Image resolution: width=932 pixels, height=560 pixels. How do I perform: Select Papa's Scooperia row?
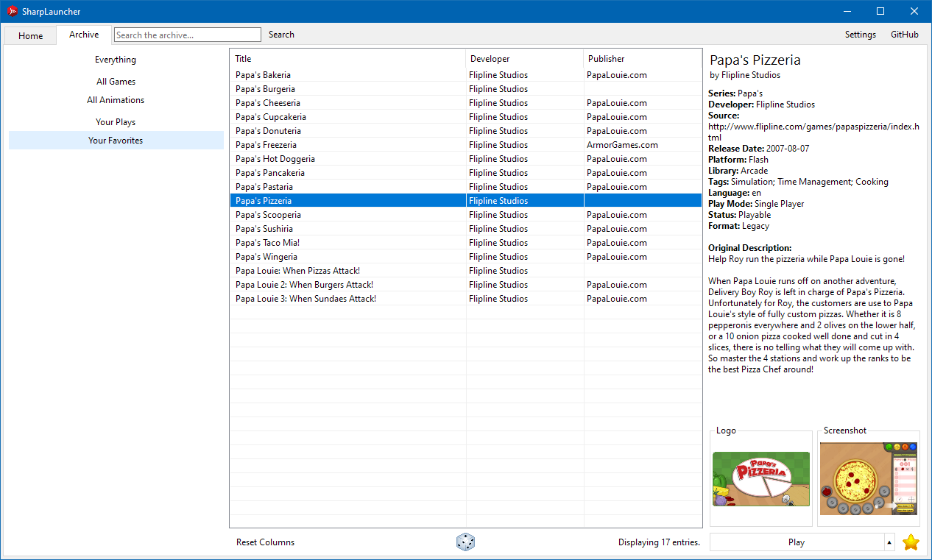pos(466,215)
